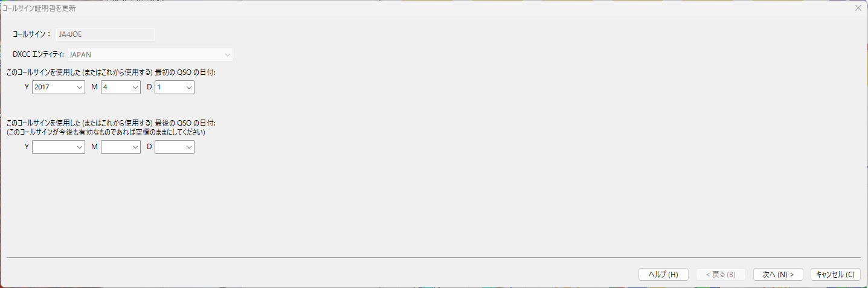
Task: Cancel the wizard via キャンセル (C)
Action: tap(835, 274)
